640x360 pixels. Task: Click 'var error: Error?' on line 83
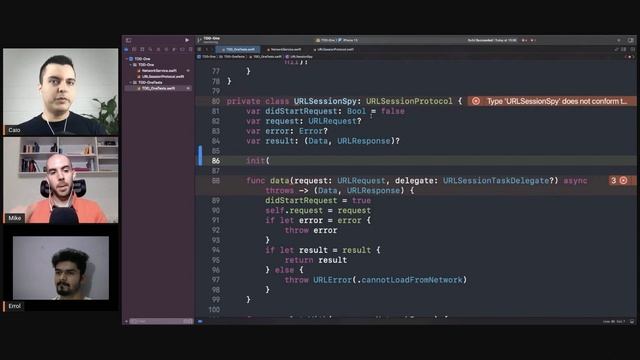pyautogui.click(x=287, y=131)
